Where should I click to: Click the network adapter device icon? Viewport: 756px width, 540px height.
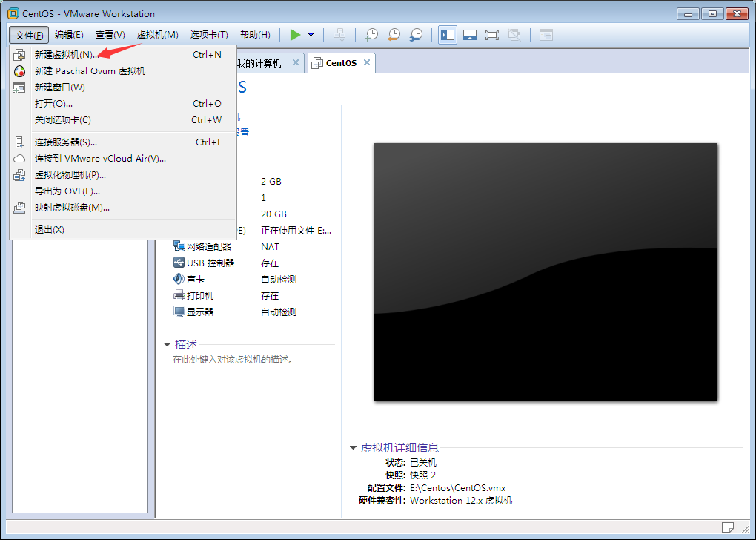click(x=179, y=246)
